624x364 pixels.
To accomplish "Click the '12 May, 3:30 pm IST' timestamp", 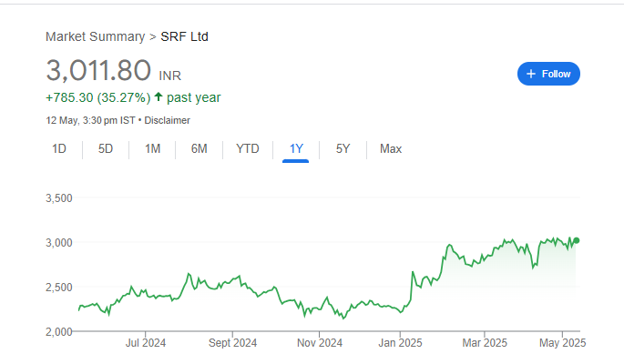I will coord(90,120).
